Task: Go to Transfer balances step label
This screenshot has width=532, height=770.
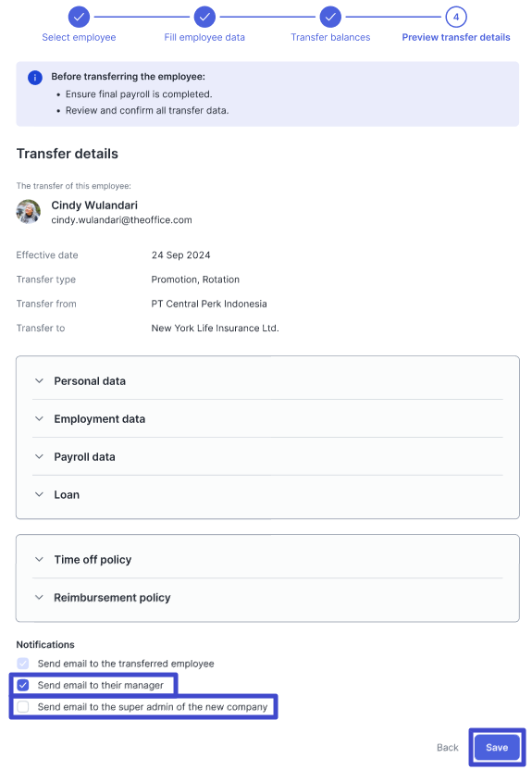Action: 330,37
